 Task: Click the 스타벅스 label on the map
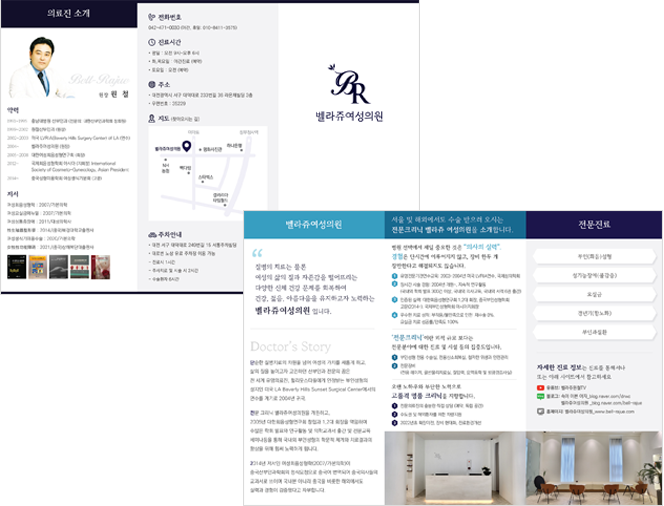[x=205, y=177]
